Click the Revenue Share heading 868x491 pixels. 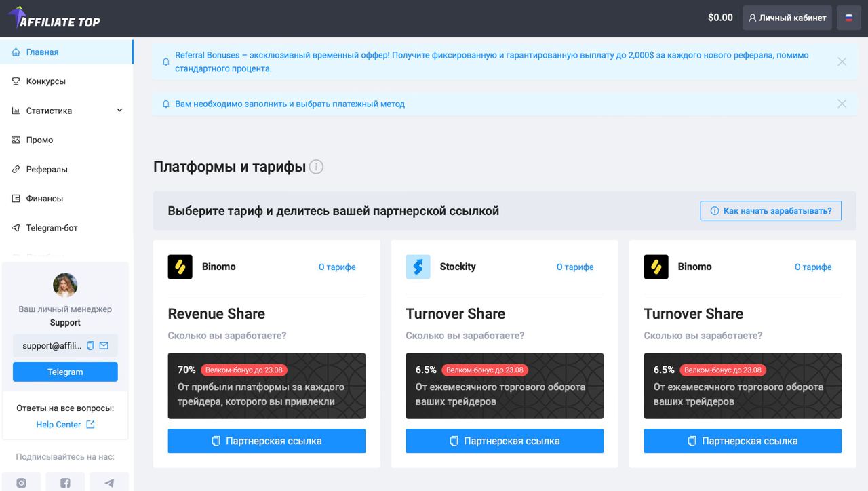[216, 314]
